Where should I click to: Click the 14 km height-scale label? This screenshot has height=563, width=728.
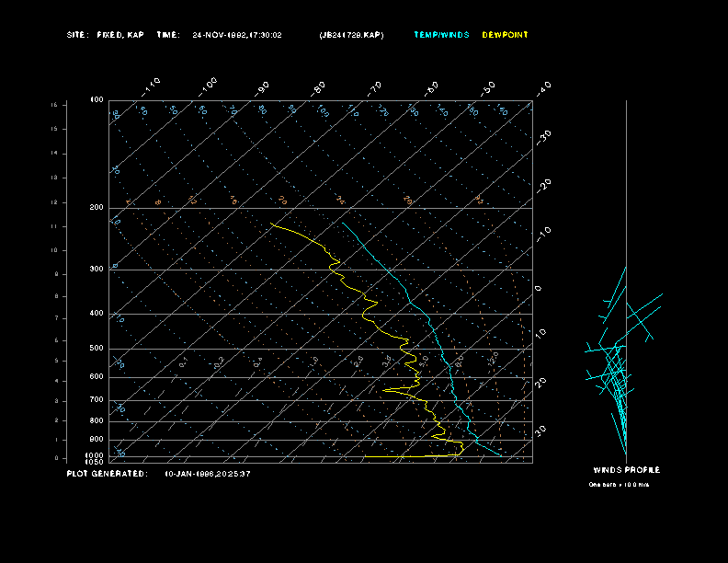55,153
